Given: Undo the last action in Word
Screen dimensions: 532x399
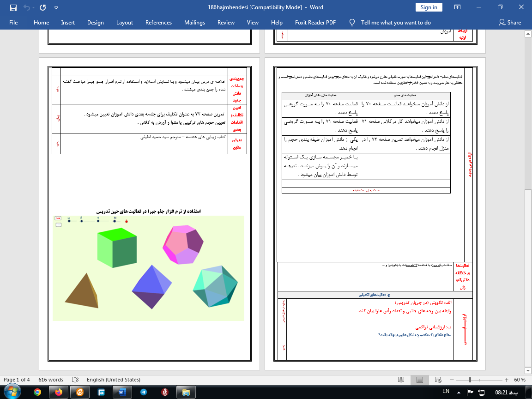Looking at the screenshot, I should click(x=27, y=7).
